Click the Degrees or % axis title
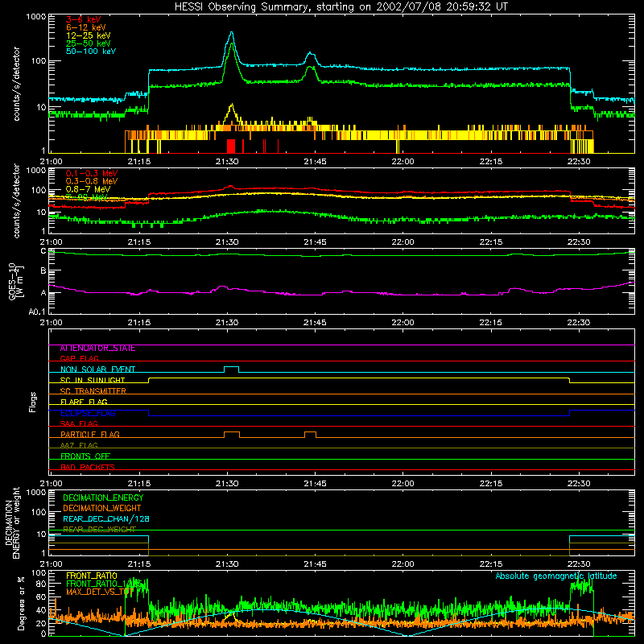Image resolution: width=644 pixels, height=644 pixels. point(21,604)
